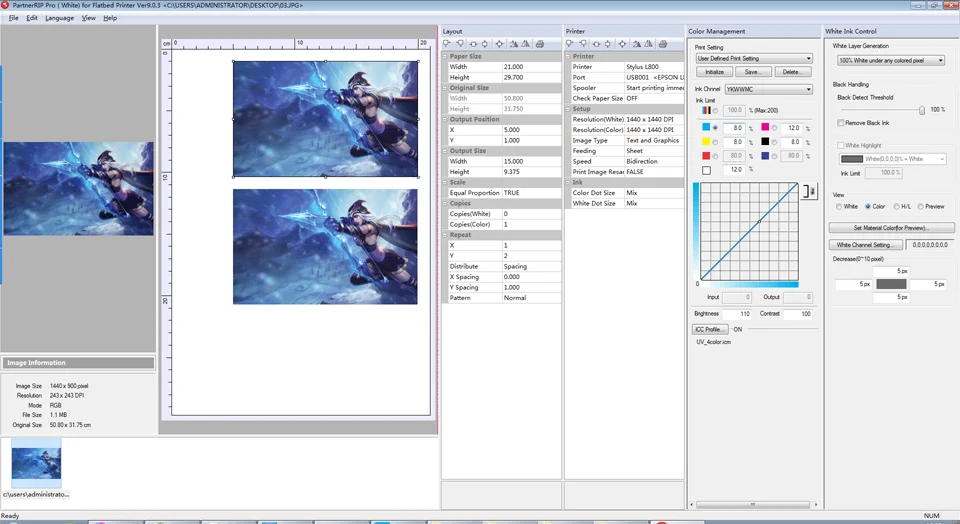The width and height of the screenshot is (960, 524).
Task: Click the print icon in the Layout toolbar
Action: (x=540, y=44)
